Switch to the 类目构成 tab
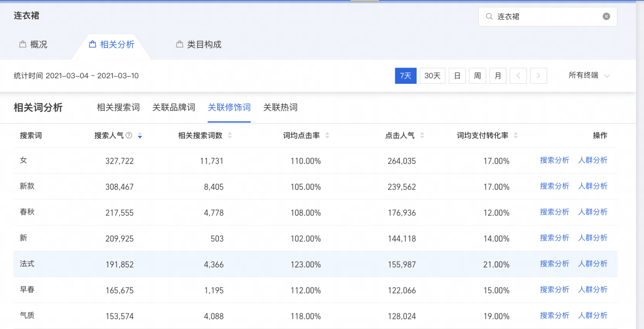The width and height of the screenshot is (644, 329). [199, 45]
